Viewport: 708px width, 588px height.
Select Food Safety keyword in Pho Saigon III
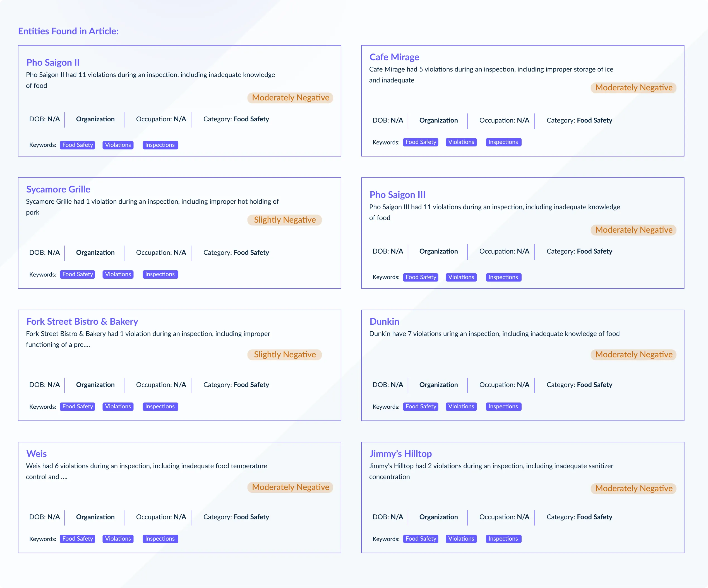(421, 277)
